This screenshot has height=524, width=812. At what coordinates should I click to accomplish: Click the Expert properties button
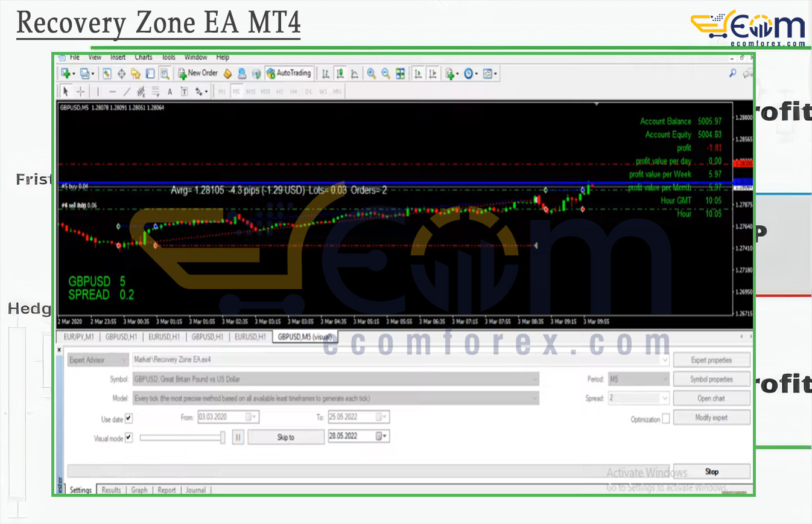(711, 360)
